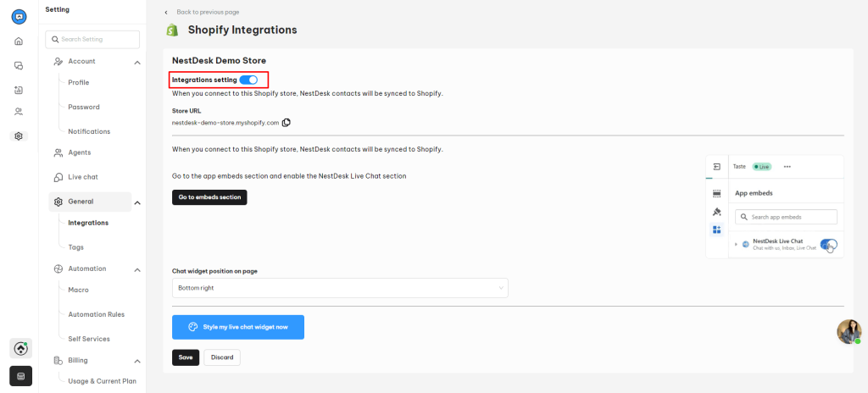This screenshot has width=868, height=393.
Task: Click back arrow next to Back to previous page
Action: click(x=166, y=12)
